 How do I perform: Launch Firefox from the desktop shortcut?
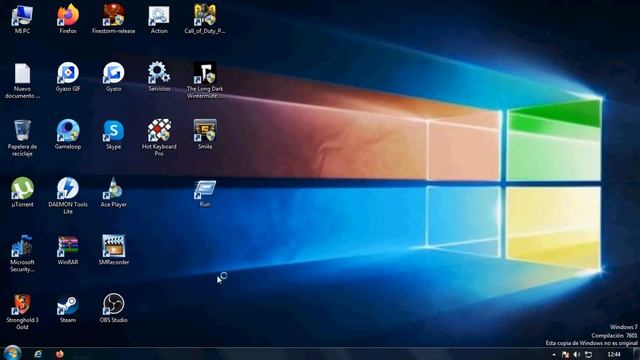click(68, 19)
